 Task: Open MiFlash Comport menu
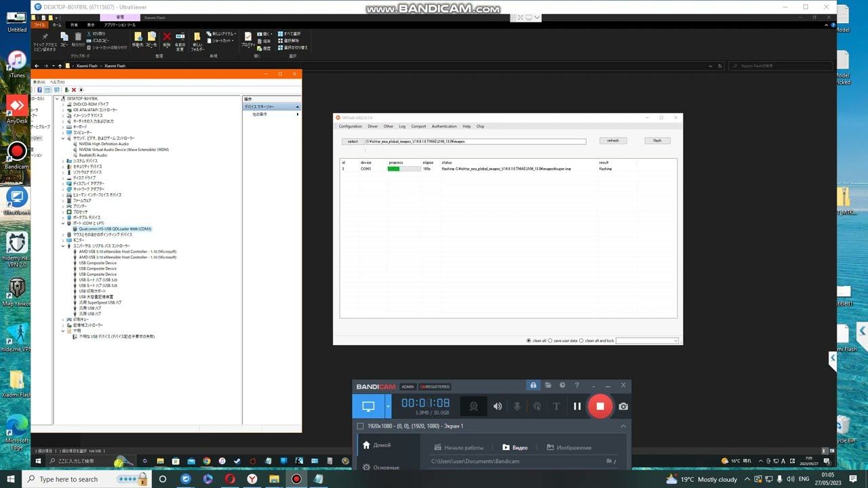[418, 126]
